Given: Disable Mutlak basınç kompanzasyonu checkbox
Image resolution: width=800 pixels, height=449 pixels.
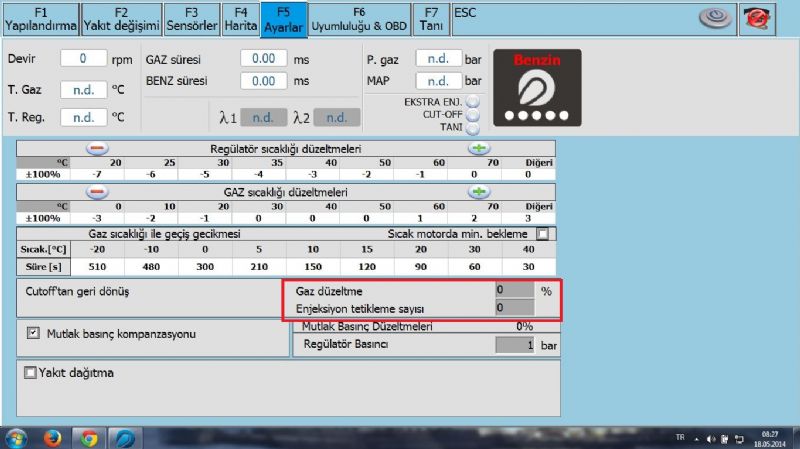Looking at the screenshot, I should coord(33,332).
